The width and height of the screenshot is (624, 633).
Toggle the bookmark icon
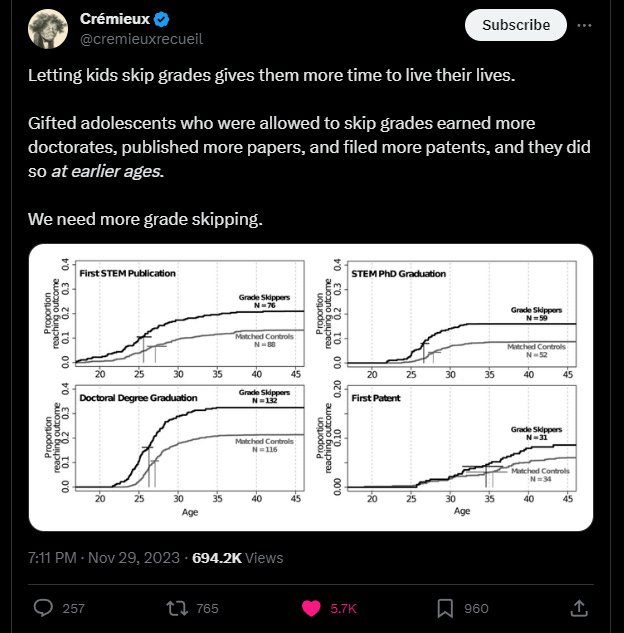pyautogui.click(x=445, y=608)
